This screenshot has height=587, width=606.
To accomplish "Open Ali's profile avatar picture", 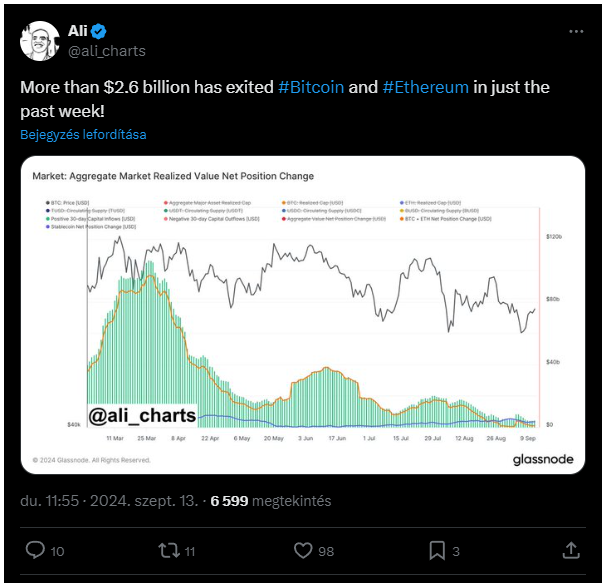I will click(x=40, y=41).
